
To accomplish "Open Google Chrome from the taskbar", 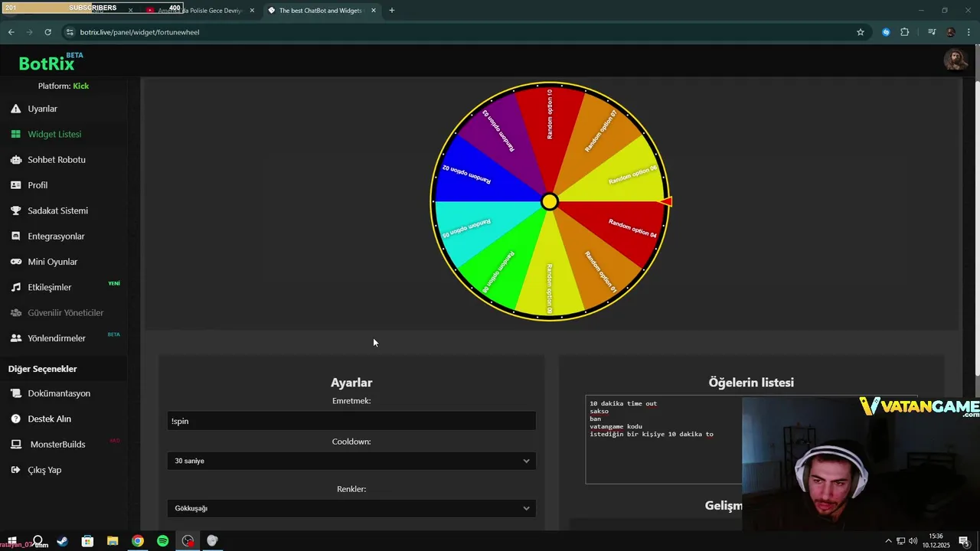I will tap(138, 541).
